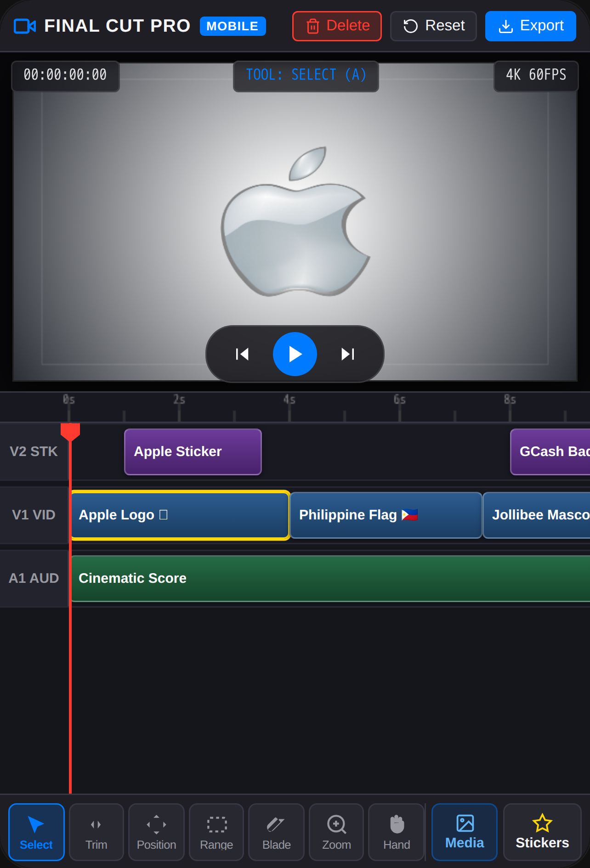Skip to next clip
The image size is (590, 868).
[348, 354]
